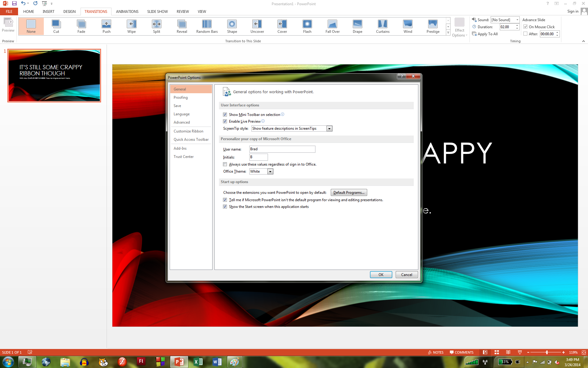Image resolution: width=588 pixels, height=368 pixels.
Task: Apply the Fall Over transition
Action: pyautogui.click(x=332, y=26)
